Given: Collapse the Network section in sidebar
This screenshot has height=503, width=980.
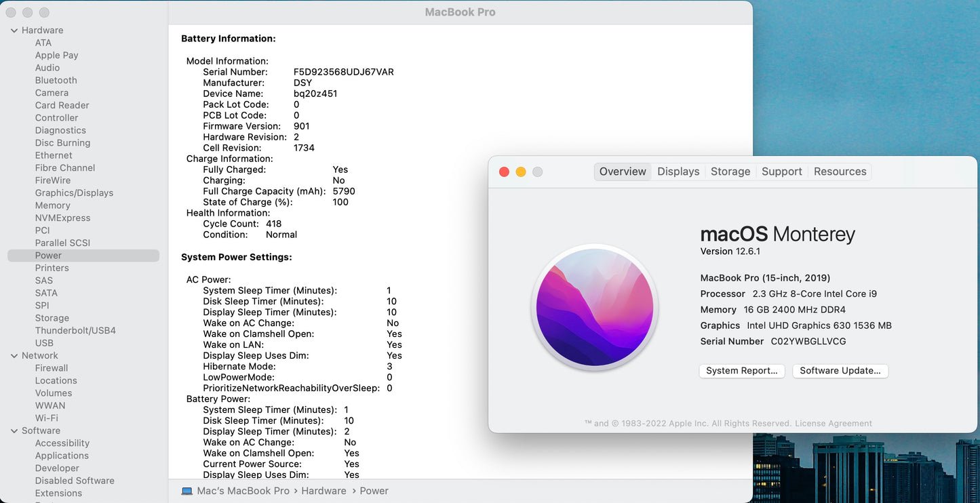Looking at the screenshot, I should coord(14,355).
